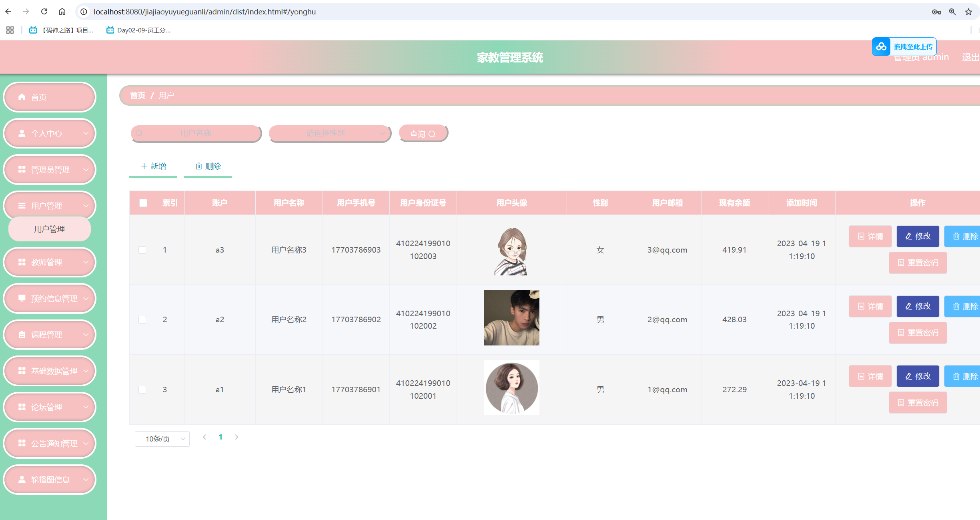This screenshot has width=980, height=520.
Task: Click 重置密码 for user a2
Action: [x=918, y=333]
